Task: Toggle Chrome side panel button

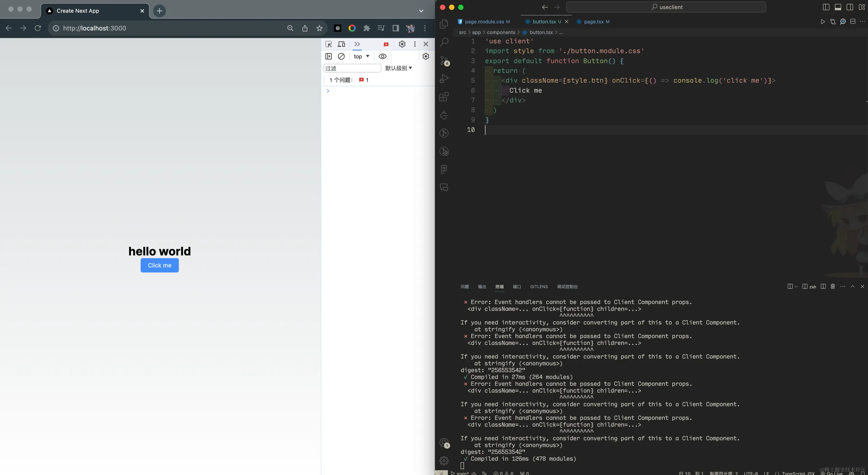Action: pos(396,28)
